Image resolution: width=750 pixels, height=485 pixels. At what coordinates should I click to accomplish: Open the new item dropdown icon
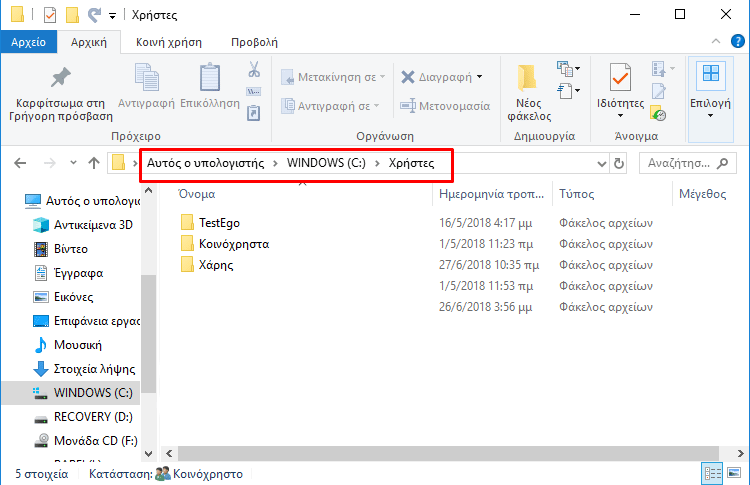pyautogui.click(x=568, y=69)
